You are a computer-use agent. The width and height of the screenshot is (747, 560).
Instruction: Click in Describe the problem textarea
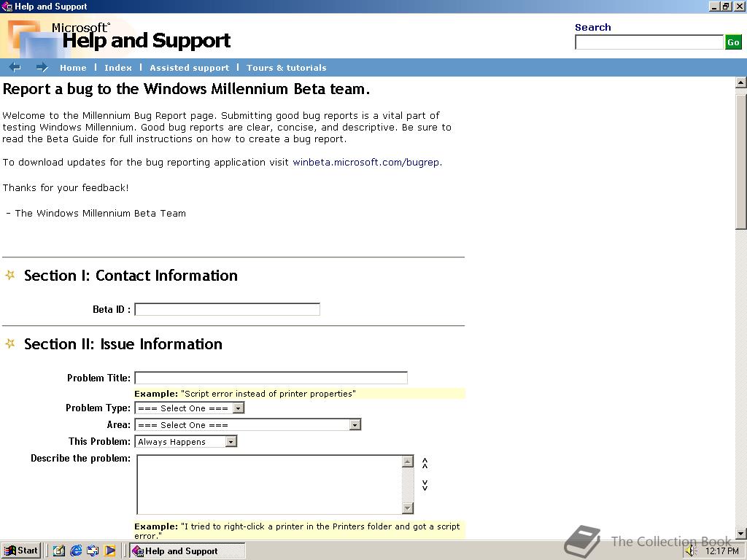coord(270,484)
